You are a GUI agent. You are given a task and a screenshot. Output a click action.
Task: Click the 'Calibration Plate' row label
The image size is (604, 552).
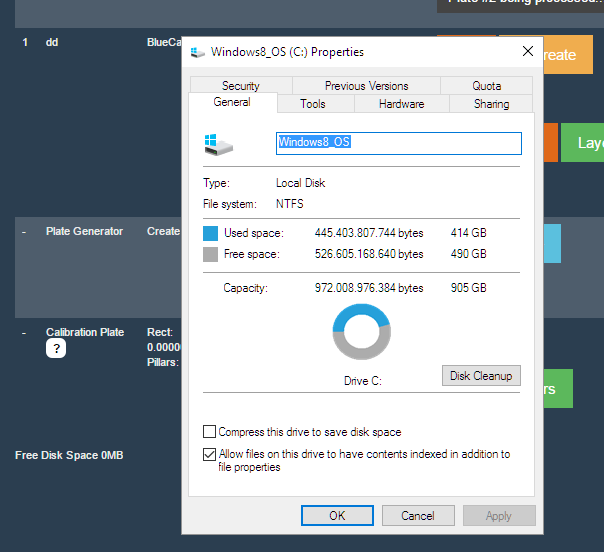(85, 332)
